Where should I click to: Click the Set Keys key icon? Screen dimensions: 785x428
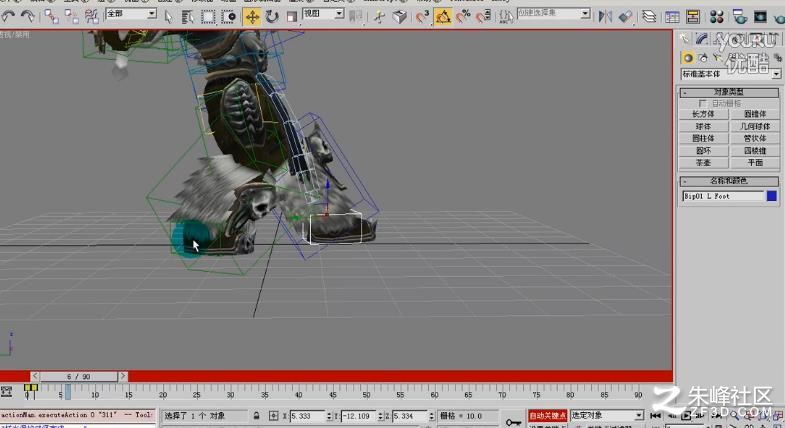coord(513,422)
